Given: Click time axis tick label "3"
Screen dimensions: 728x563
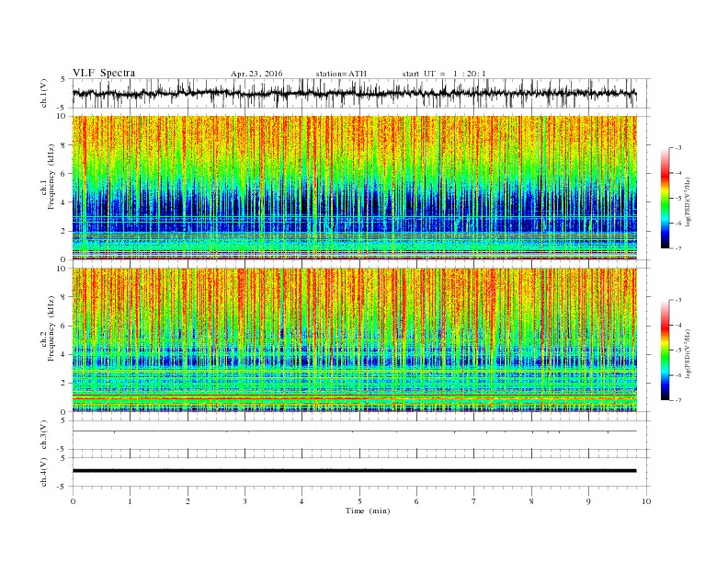Looking at the screenshot, I should point(245,501).
